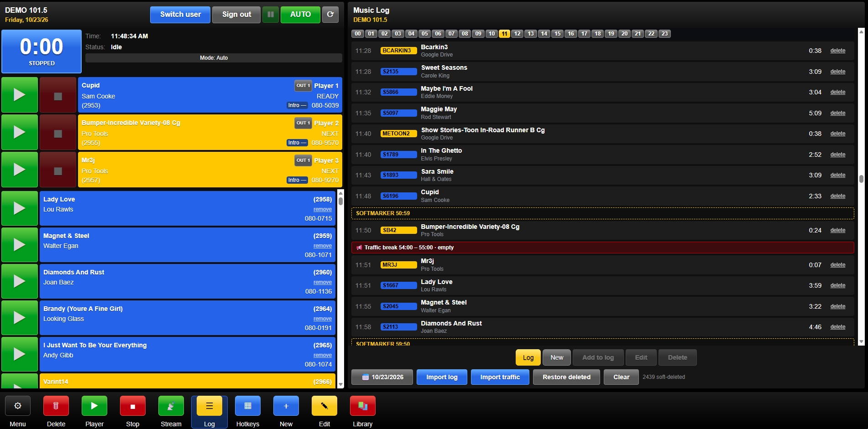Play Mr3j on Player 3
Viewport: 868px width, 429px height.
(20, 170)
